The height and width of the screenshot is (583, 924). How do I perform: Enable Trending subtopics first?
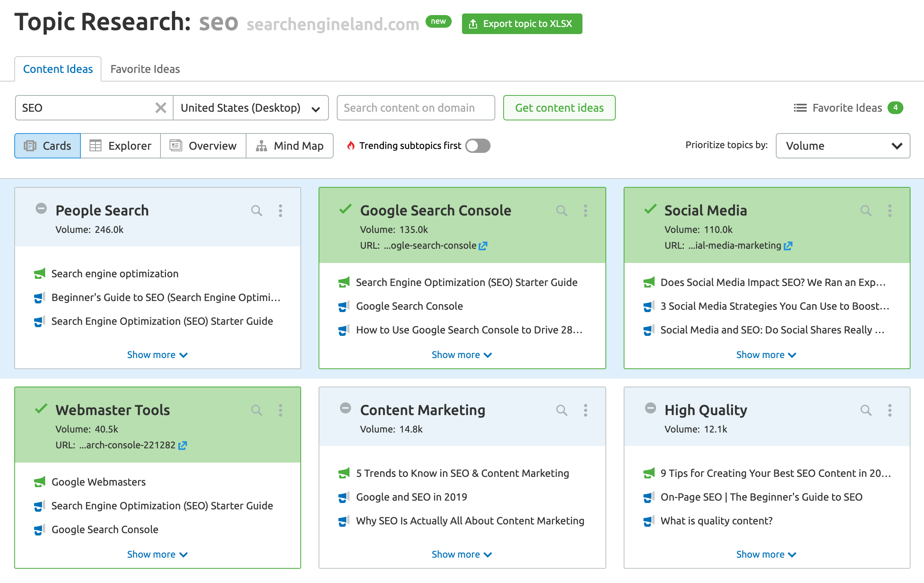tap(477, 146)
